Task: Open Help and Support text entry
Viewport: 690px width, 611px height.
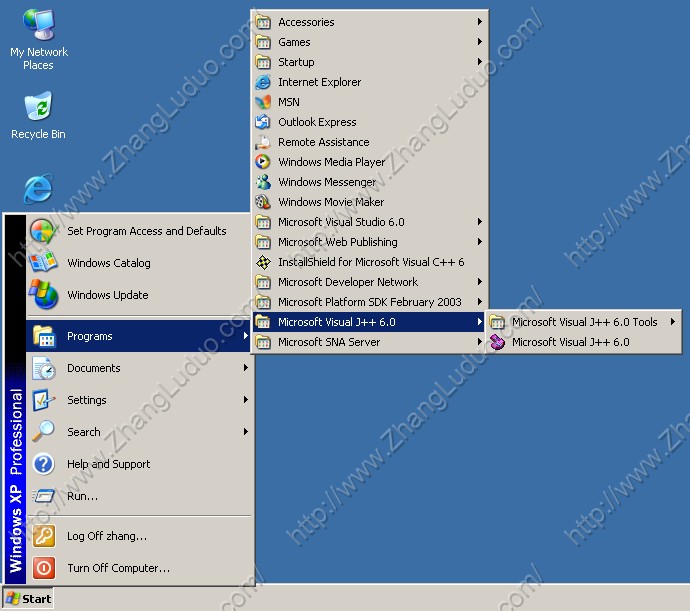Action: coord(109,464)
